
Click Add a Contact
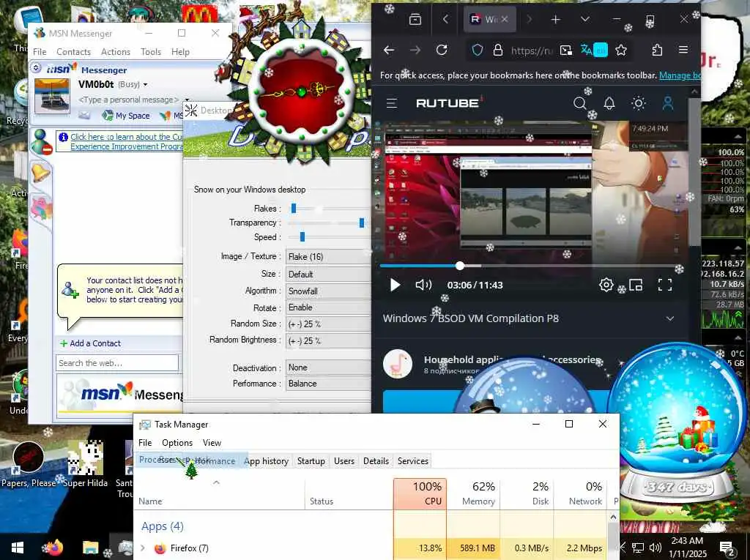pyautogui.click(x=90, y=343)
